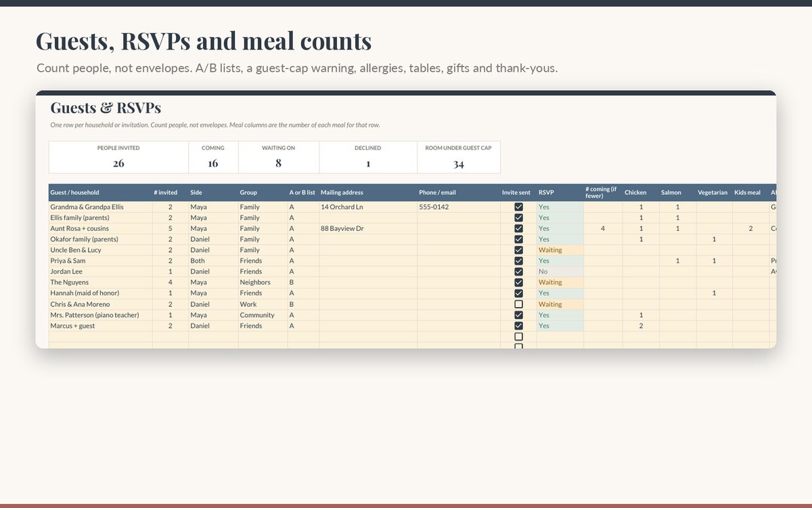Click the 'Kids meal' column header
Image resolution: width=812 pixels, height=508 pixels.
click(750, 192)
